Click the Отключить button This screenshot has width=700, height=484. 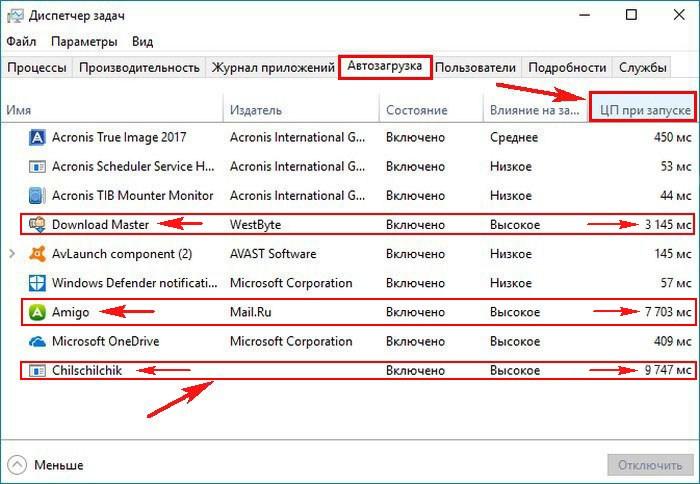[x=650, y=465]
